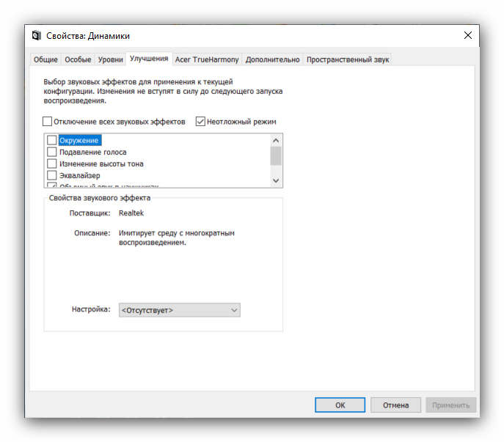Click the effects list scroll up arrow
The image size is (504, 442).
276,141
